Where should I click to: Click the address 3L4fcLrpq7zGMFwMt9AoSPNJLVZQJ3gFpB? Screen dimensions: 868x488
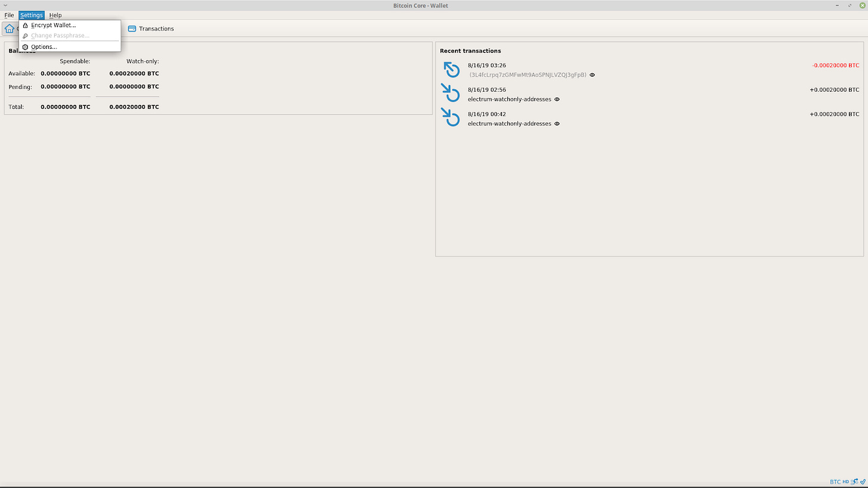(x=528, y=75)
